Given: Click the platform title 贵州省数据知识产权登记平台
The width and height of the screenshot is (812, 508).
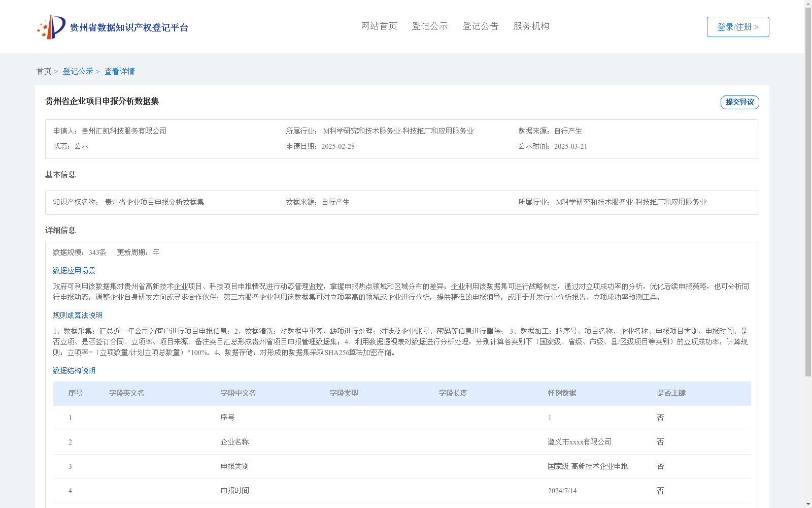Looking at the screenshot, I should pos(129,27).
